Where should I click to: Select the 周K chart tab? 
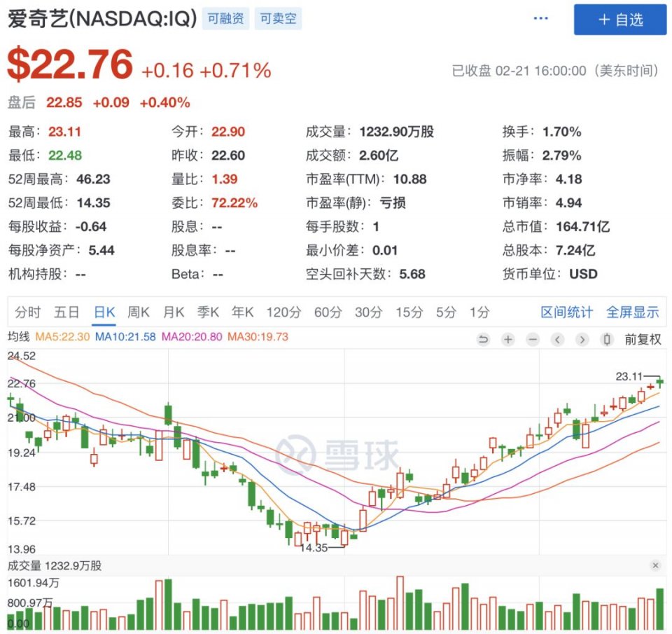tap(139, 312)
